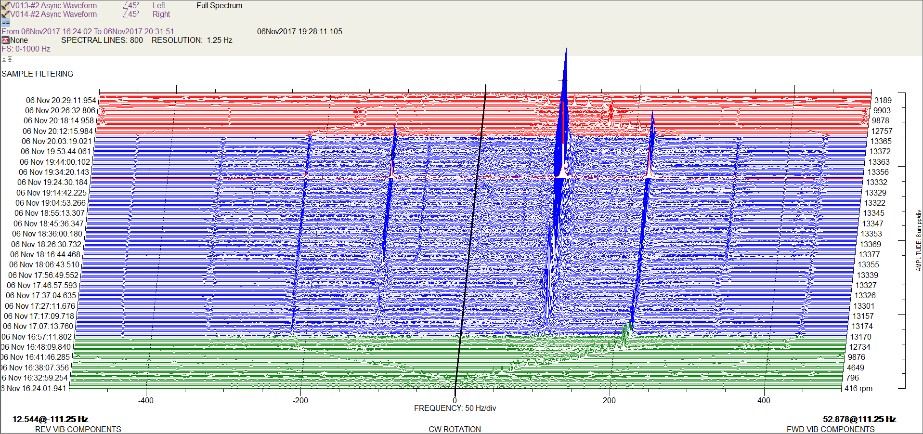This screenshot has width=923, height=434.
Task: Click the SAMPLE FILTERING label
Action: pos(37,74)
